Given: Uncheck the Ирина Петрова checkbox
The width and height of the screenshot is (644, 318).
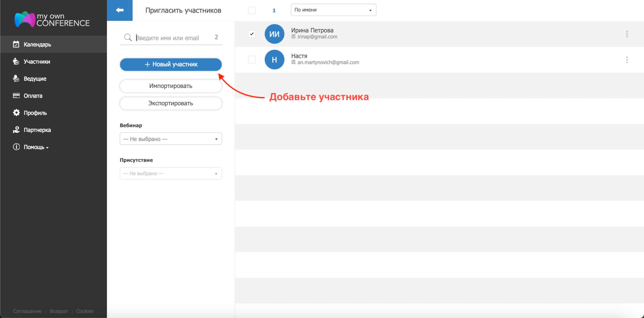Looking at the screenshot, I should tap(252, 34).
